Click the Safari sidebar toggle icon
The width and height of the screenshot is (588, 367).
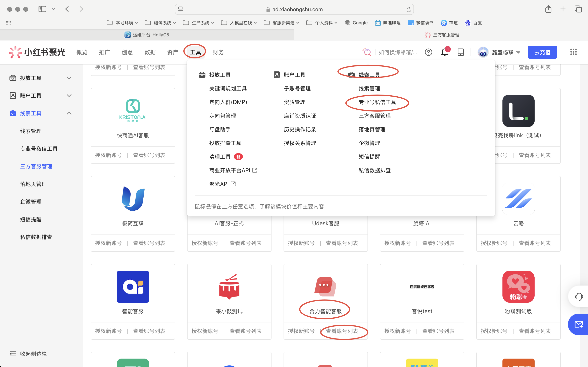(x=42, y=9)
